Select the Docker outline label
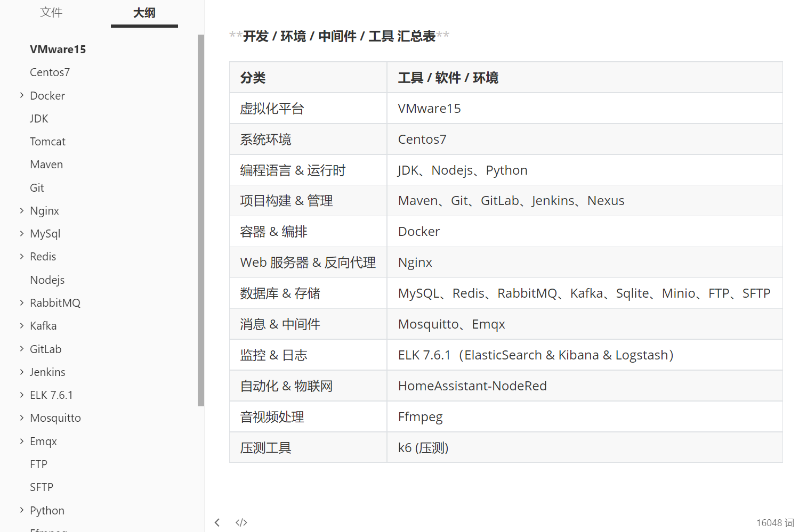This screenshot has height=532, width=799. pyautogui.click(x=47, y=95)
